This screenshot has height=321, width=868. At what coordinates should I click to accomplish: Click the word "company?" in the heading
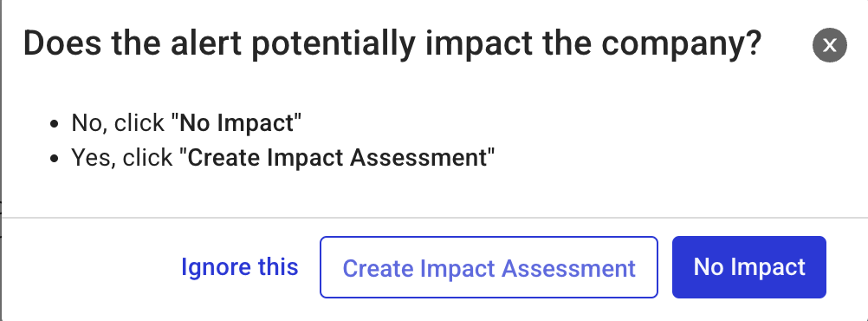(x=682, y=45)
